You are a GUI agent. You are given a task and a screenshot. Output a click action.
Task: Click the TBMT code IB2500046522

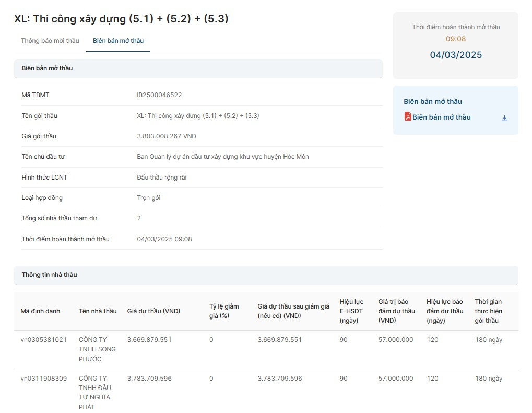[x=159, y=95]
